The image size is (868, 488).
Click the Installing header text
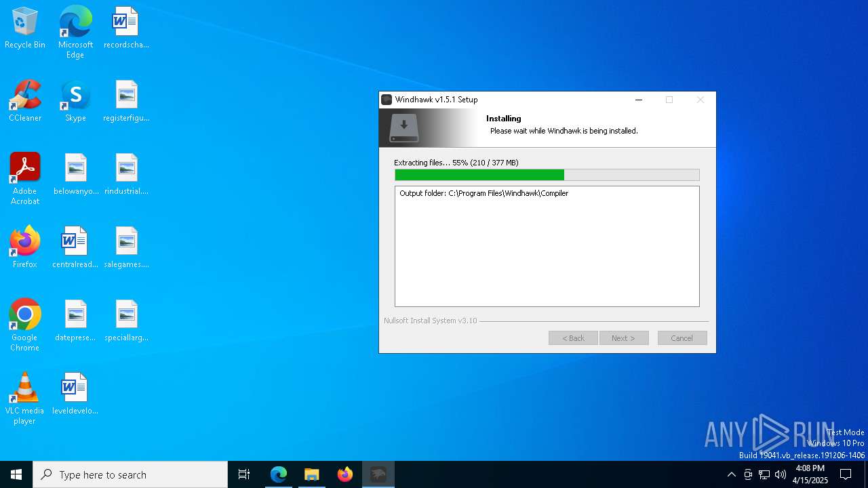pos(504,119)
